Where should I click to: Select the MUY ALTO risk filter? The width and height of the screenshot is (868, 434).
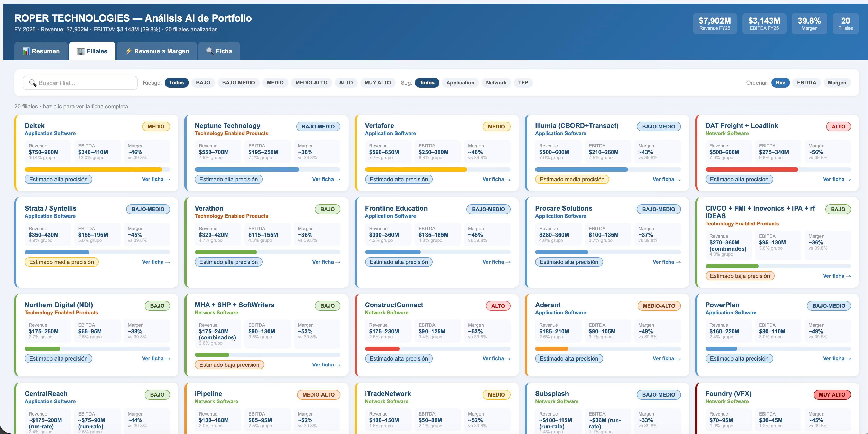click(x=377, y=83)
